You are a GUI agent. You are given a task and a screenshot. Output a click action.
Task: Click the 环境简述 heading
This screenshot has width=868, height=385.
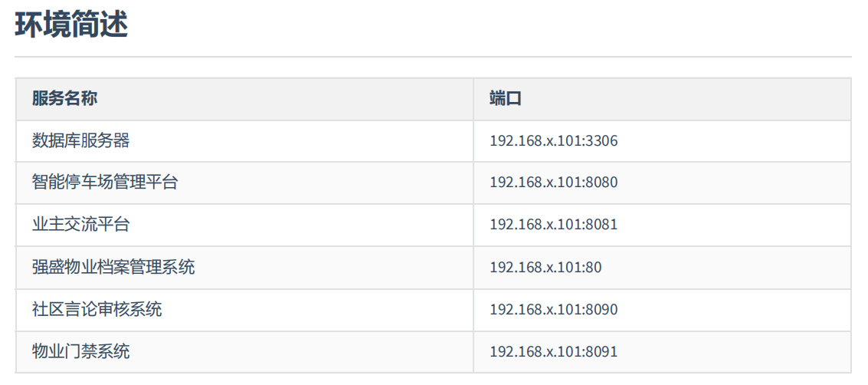tap(71, 25)
